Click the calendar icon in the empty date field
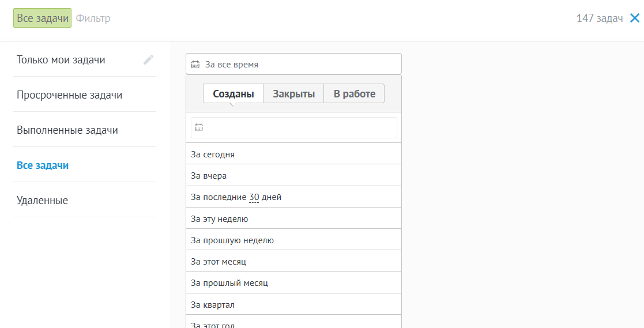 coord(199,127)
